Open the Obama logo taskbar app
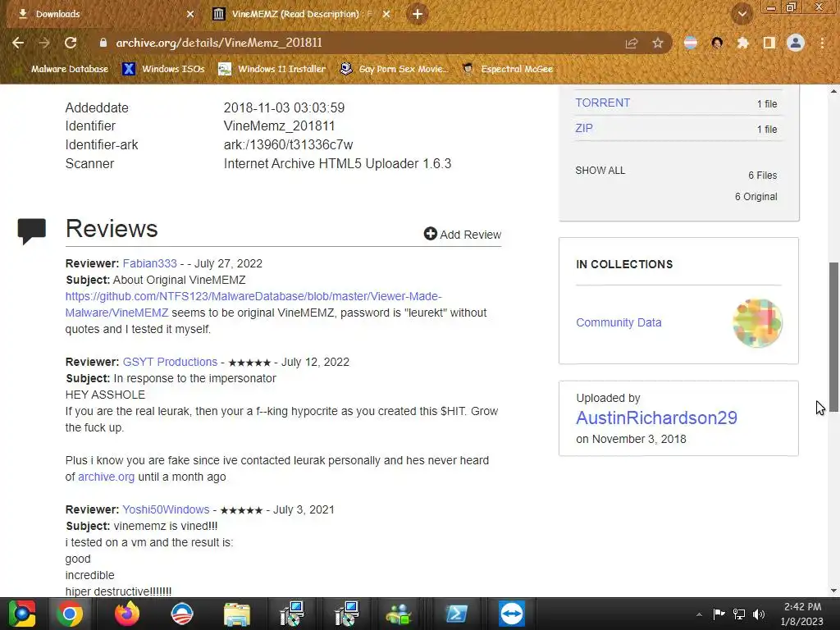Image resolution: width=840 pixels, height=630 pixels. coord(181,614)
